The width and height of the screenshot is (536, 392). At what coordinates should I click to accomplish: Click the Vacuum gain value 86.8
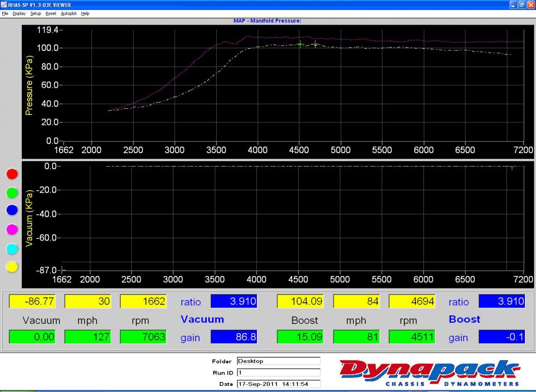point(234,337)
